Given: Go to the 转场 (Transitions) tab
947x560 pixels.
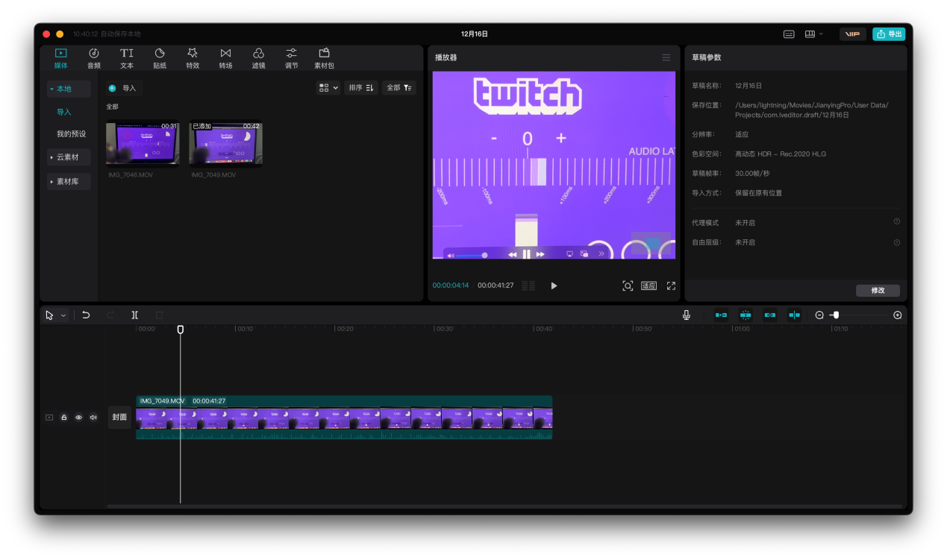Looking at the screenshot, I should [225, 58].
